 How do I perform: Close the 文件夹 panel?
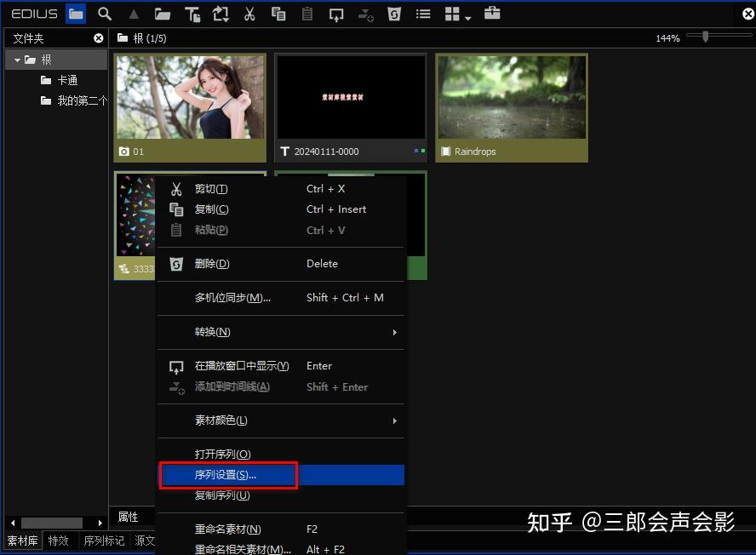(98, 37)
